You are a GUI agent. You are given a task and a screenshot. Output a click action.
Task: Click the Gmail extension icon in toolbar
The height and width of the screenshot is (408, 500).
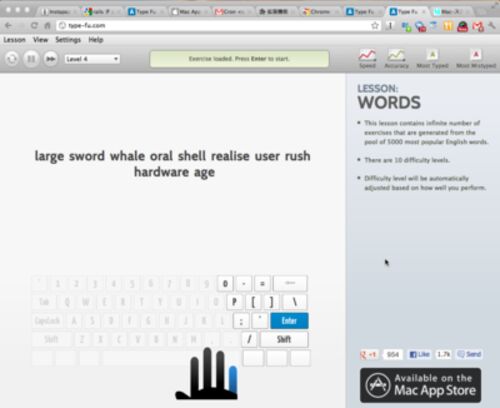click(478, 26)
